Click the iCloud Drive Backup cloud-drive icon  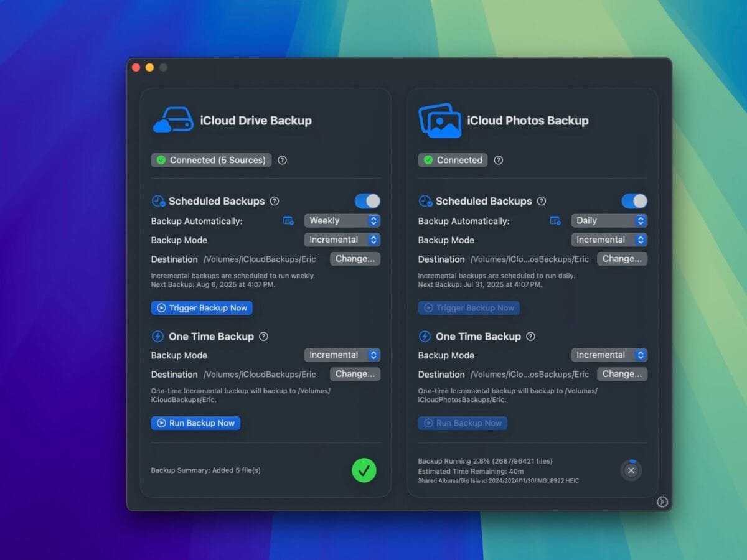point(174,119)
